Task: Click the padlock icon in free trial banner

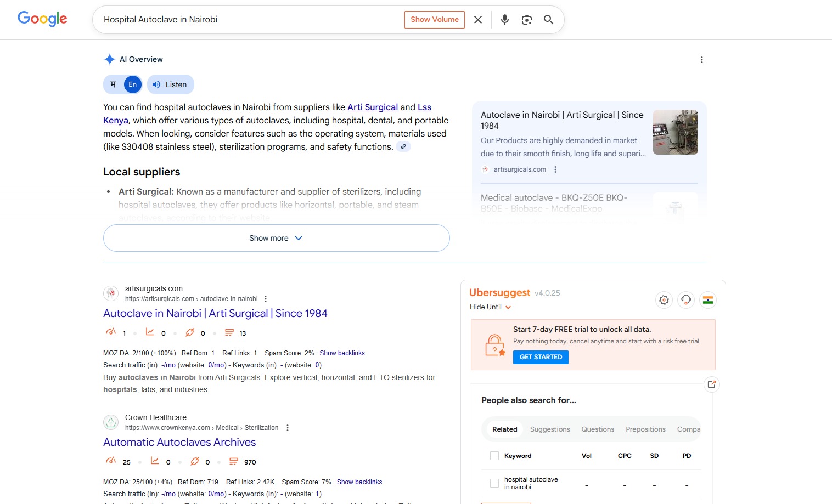Action: (495, 345)
